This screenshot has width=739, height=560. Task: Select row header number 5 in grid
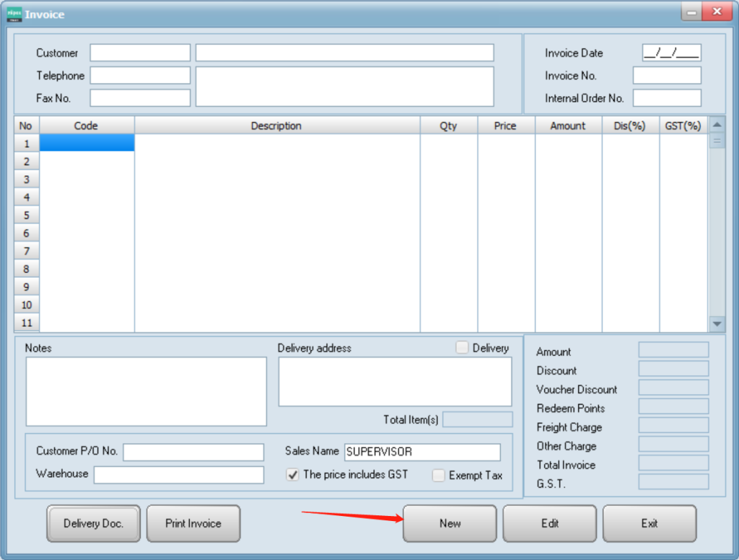(x=26, y=215)
